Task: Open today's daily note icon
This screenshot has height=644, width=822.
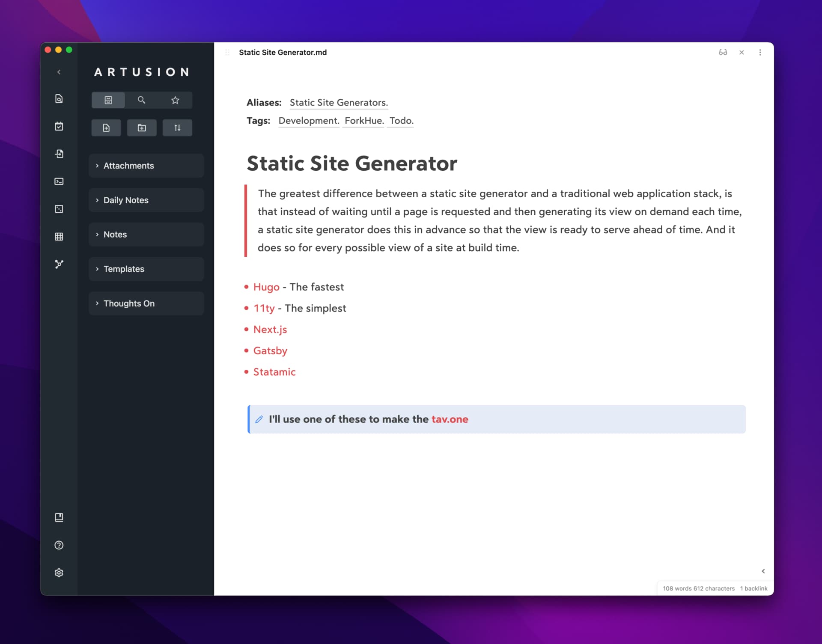Action: pos(59,126)
